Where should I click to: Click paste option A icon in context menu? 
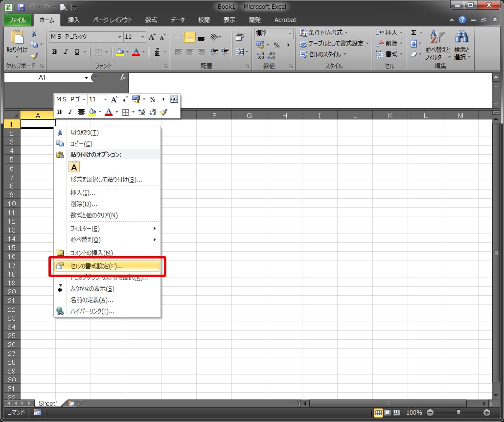[x=74, y=167]
